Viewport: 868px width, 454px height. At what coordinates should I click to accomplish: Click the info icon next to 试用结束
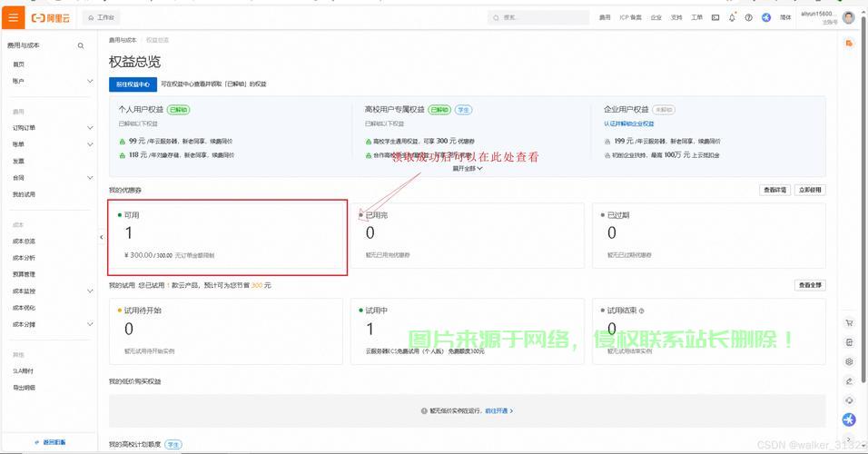tap(642, 311)
